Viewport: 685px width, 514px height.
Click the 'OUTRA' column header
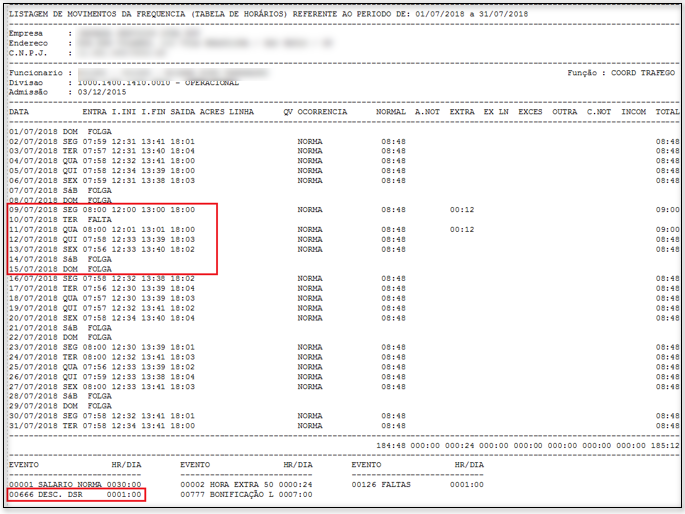click(564, 112)
